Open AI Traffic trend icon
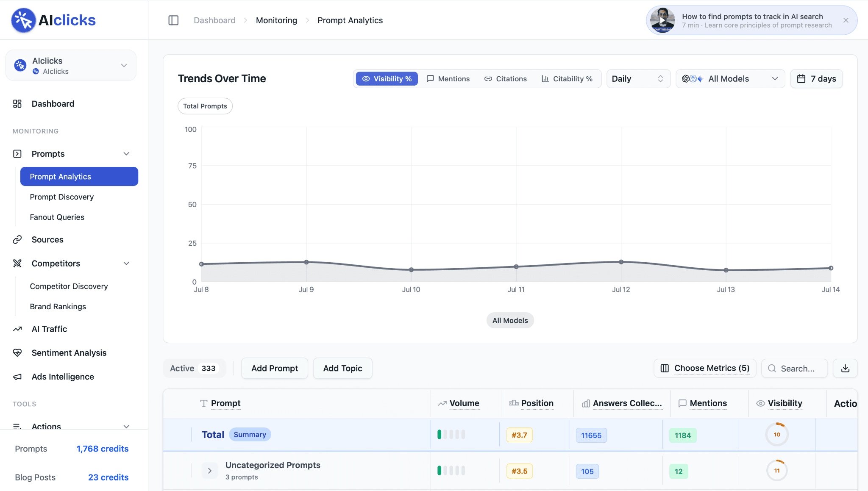Viewport: 868px width, 491px height. tap(17, 329)
